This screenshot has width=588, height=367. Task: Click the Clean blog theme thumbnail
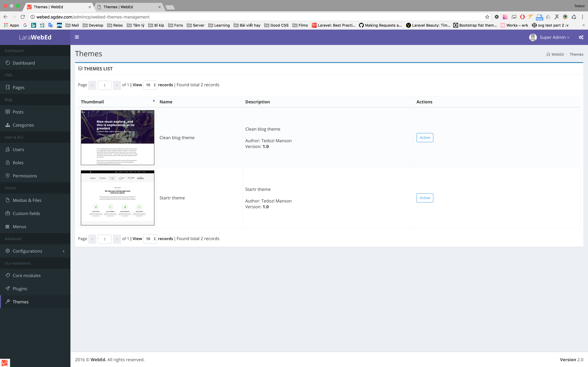(117, 138)
